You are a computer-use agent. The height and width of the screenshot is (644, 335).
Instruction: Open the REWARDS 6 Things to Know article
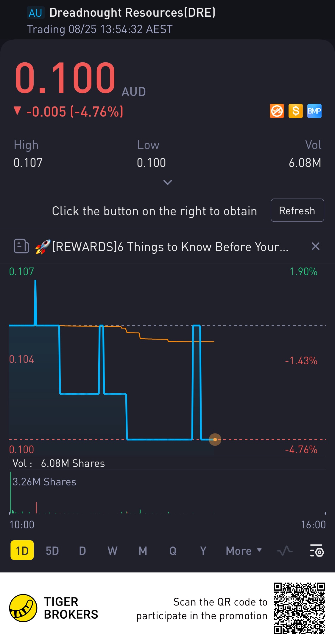pos(170,247)
